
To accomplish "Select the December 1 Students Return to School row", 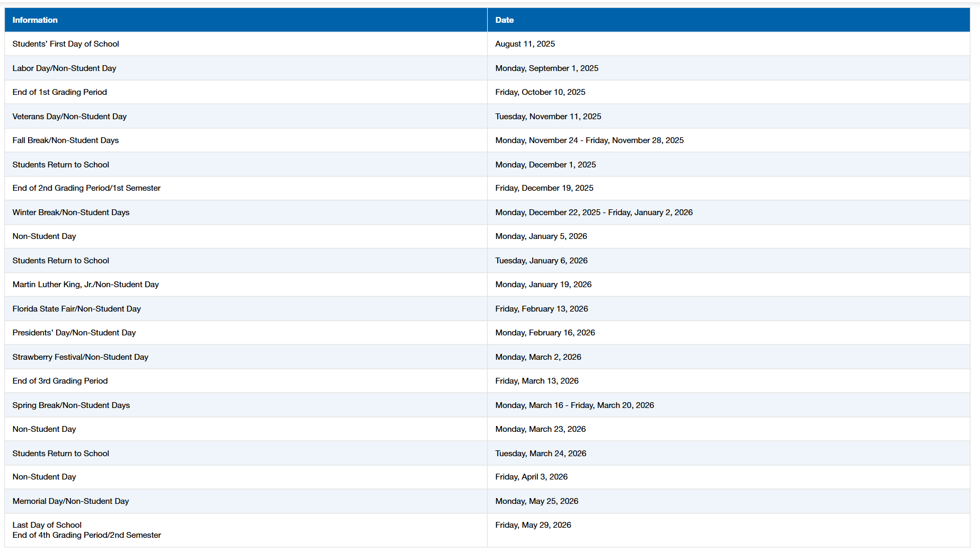I will tap(60, 164).
